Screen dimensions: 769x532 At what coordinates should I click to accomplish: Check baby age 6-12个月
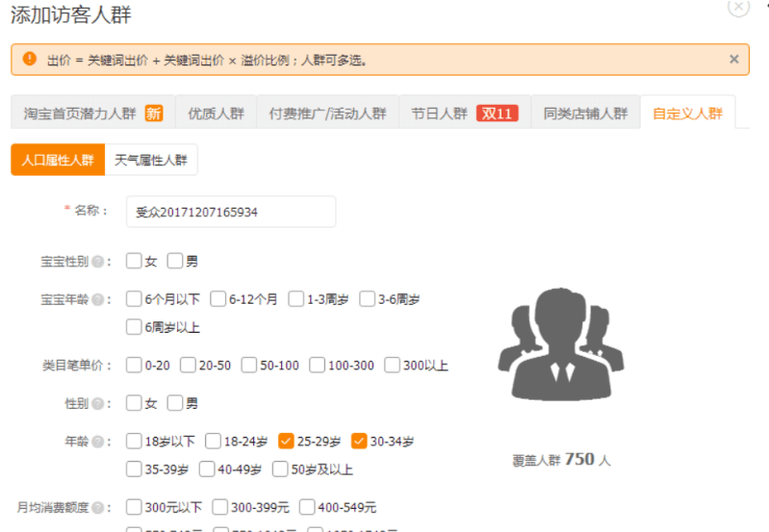(218, 298)
